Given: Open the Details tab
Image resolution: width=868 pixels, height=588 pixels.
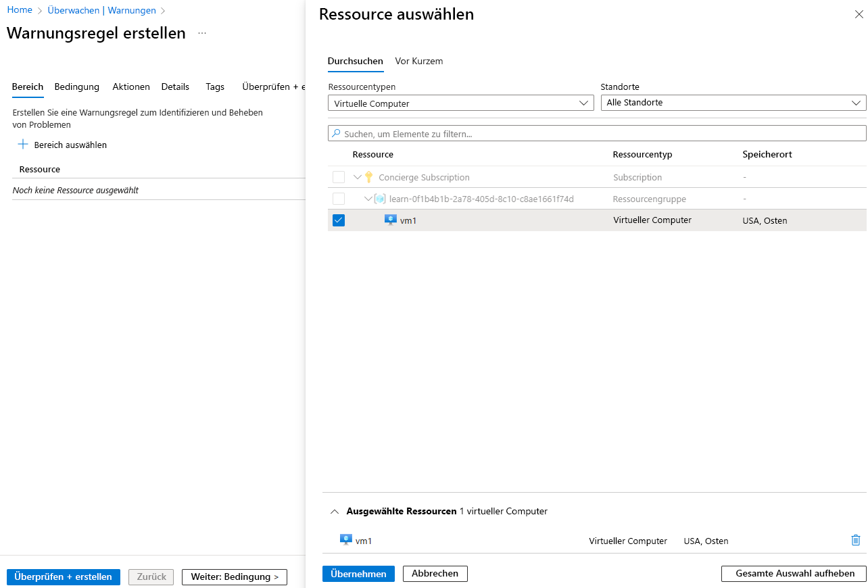Looking at the screenshot, I should click(x=175, y=87).
